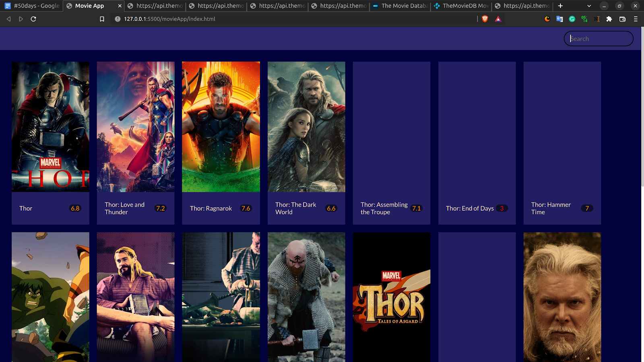The height and width of the screenshot is (362, 644).
Task: Open the seated Thor purple poster
Action: pos(136,297)
